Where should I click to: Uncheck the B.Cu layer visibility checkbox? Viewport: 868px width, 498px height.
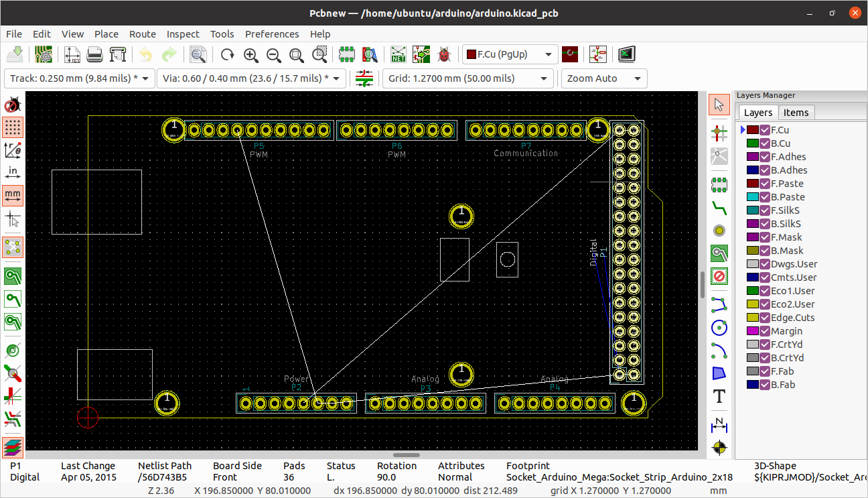coord(765,143)
